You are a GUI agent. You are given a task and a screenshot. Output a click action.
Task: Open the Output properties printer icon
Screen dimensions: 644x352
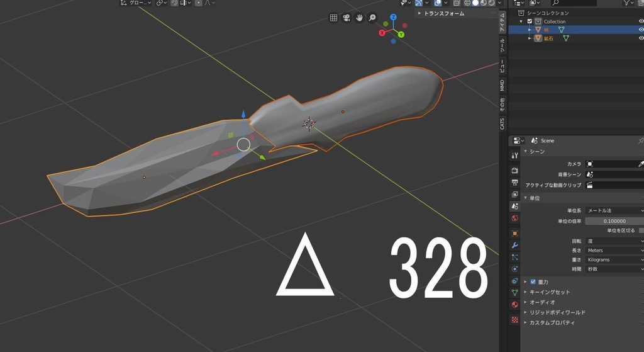coord(514,182)
